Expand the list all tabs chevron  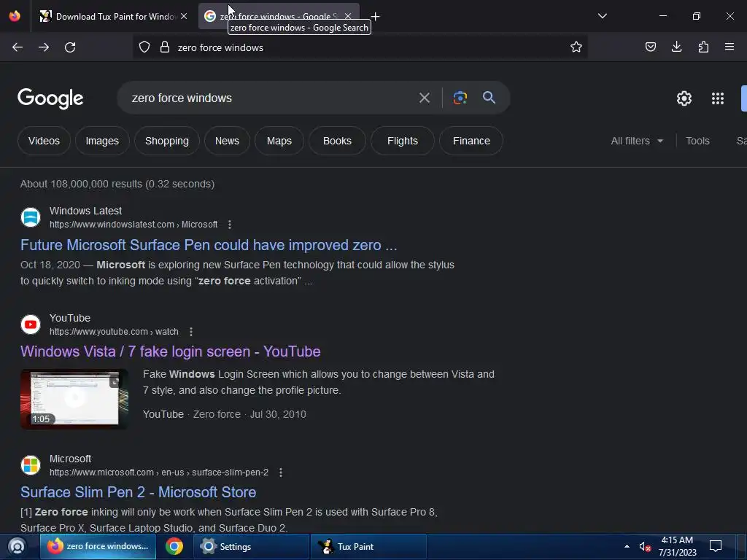pyautogui.click(x=602, y=16)
